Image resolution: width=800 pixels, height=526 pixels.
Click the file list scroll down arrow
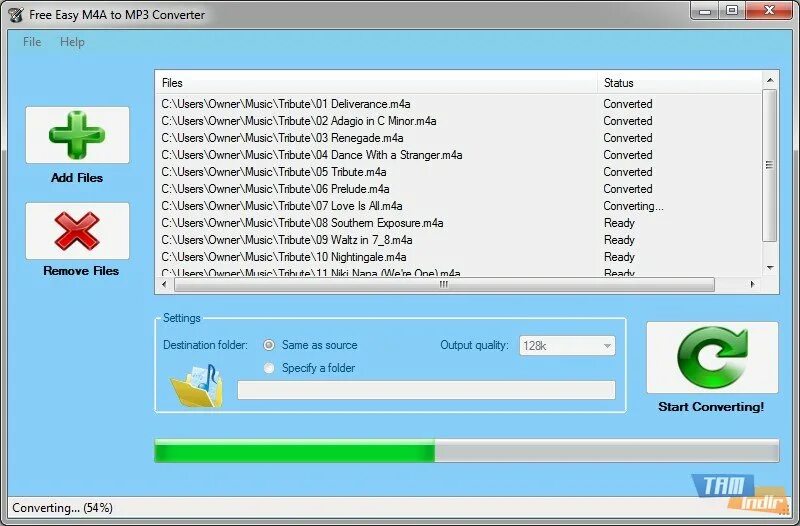(770, 267)
